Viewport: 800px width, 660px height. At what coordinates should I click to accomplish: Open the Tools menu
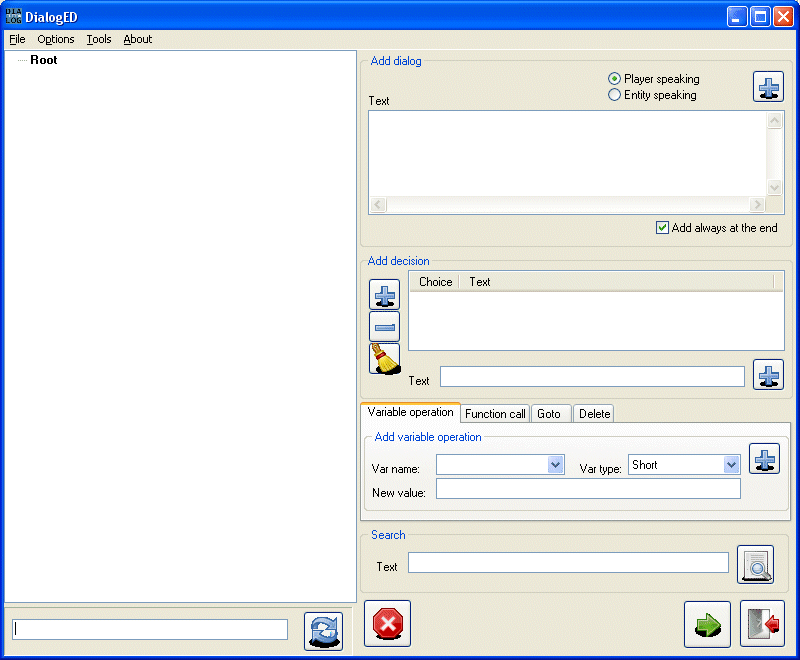pyautogui.click(x=98, y=39)
